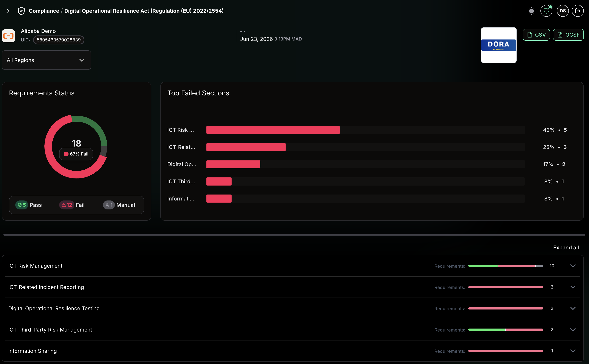Viewport: 589px width, 364px height.
Task: Click the Pass shield count badge
Action: [22, 205]
